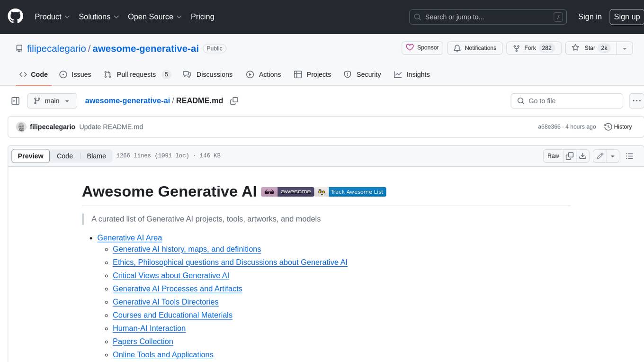Click the Track Awesome List badge
The image size is (644, 362).
[351, 192]
